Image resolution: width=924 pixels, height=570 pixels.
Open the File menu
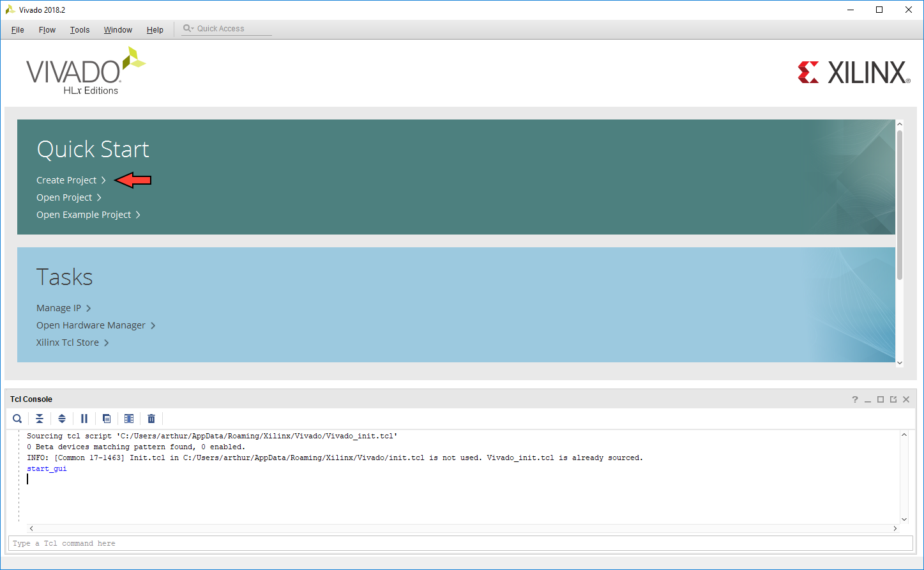tap(18, 30)
